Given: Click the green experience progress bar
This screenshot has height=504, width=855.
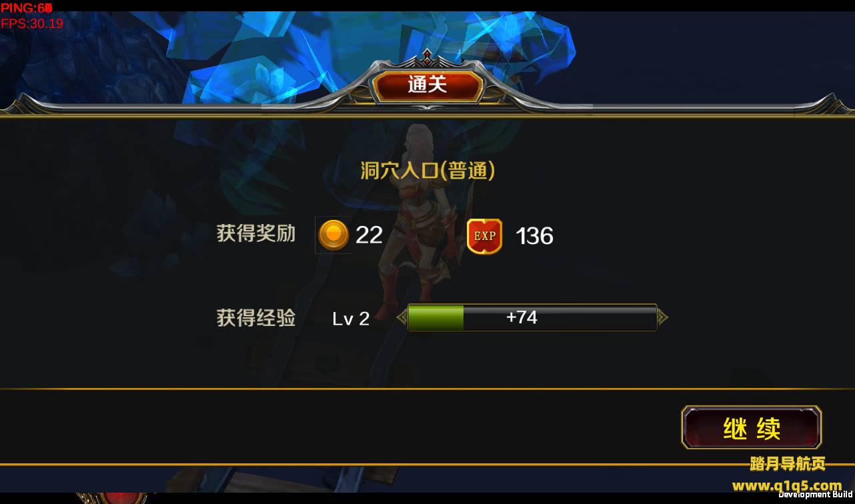Looking at the screenshot, I should point(532,317).
